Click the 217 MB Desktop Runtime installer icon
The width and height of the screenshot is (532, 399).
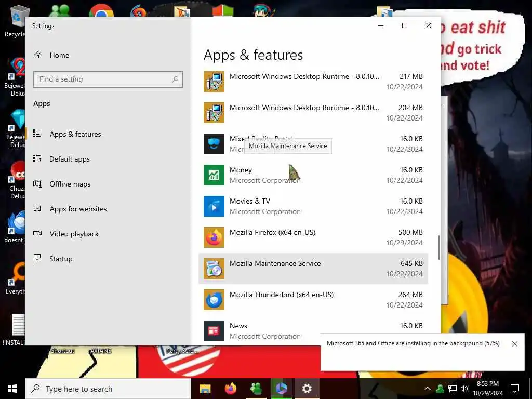click(214, 82)
